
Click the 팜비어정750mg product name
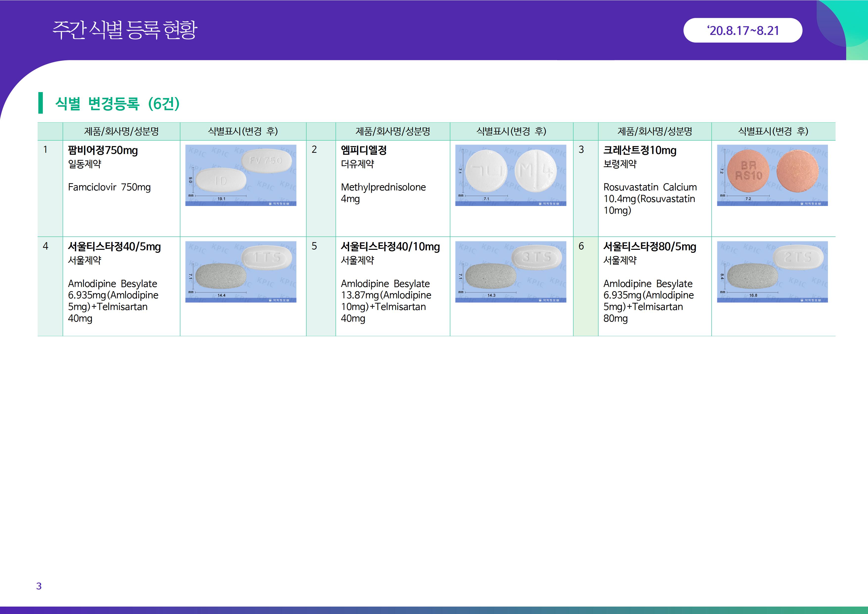tap(103, 150)
